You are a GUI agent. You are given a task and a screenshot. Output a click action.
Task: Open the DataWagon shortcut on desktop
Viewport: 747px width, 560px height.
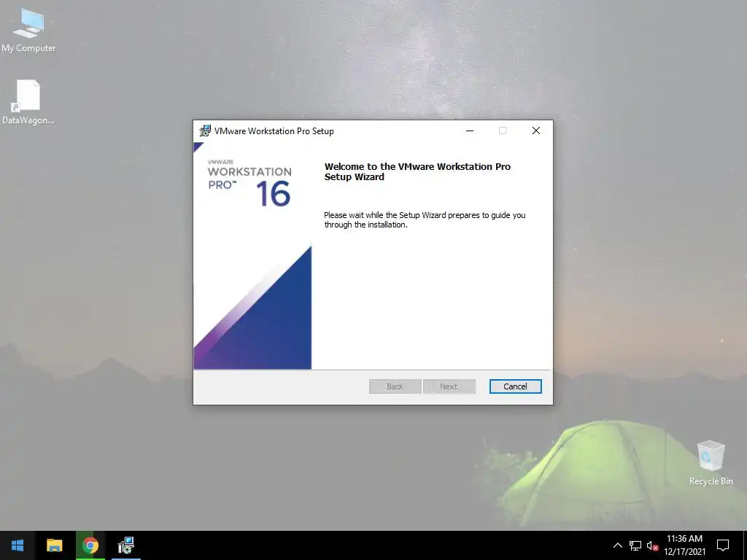click(28, 102)
